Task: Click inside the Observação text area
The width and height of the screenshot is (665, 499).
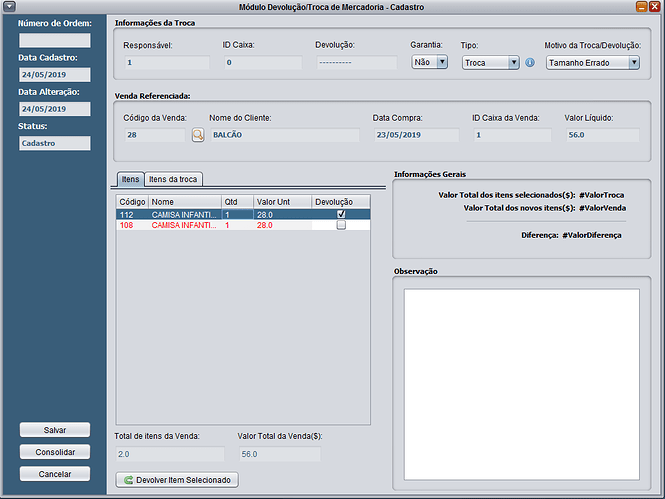Action: coord(522,385)
